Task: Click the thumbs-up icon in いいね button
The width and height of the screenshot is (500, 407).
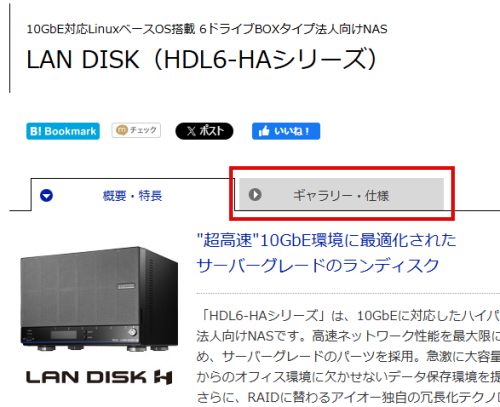Action: (264, 131)
